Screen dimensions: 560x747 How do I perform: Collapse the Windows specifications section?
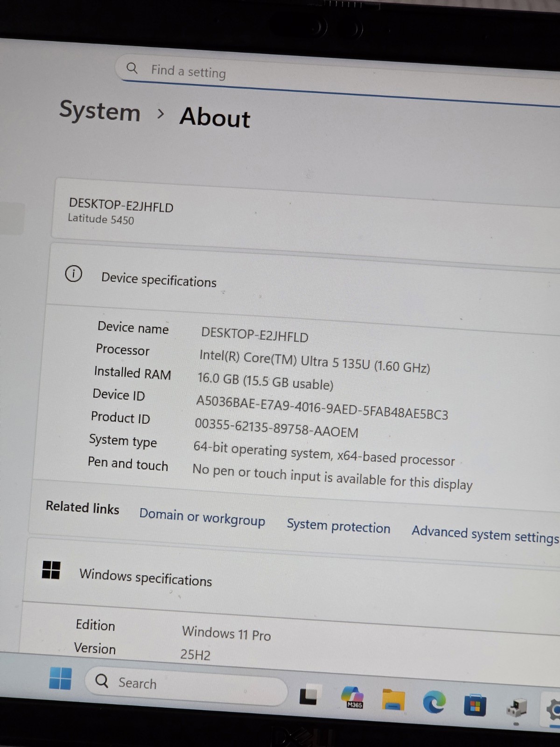tap(292, 586)
